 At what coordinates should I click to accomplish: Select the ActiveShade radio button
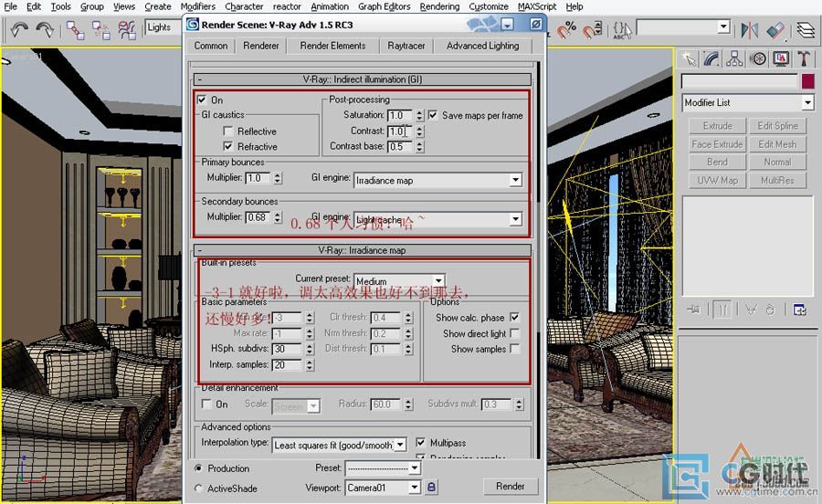coord(198,488)
